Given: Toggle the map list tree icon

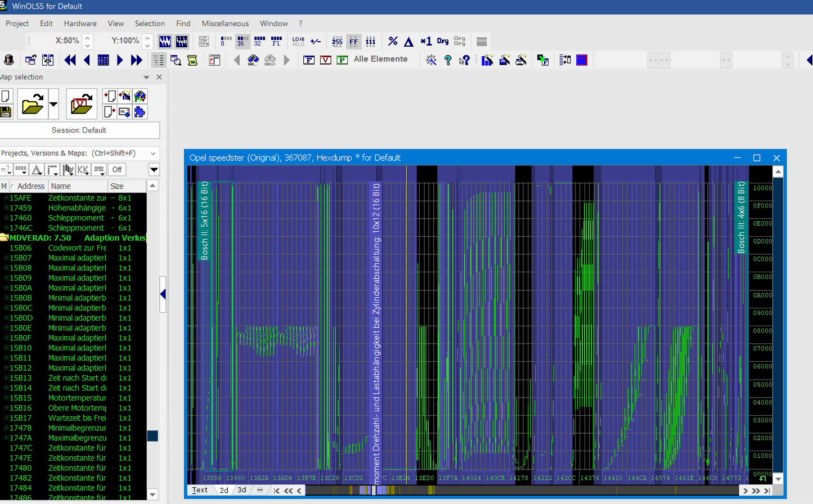Looking at the screenshot, I should (x=159, y=60).
